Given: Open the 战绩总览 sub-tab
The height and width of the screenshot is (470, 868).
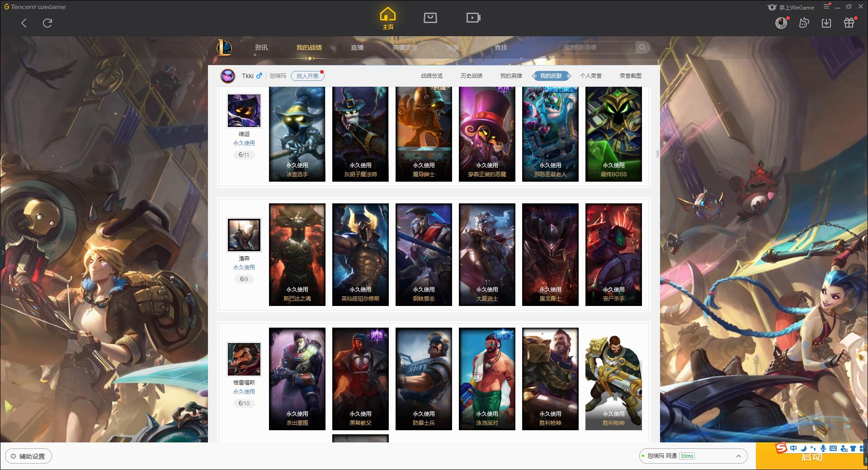Looking at the screenshot, I should [432, 76].
